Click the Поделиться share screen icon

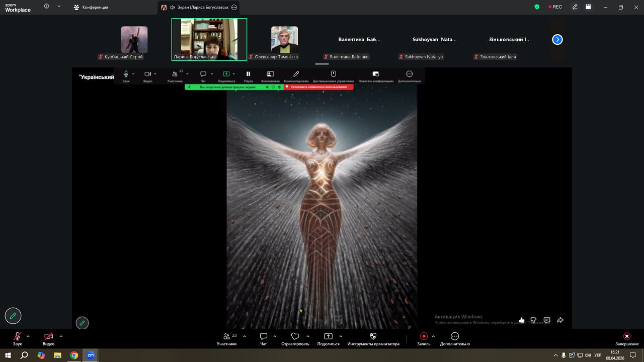click(328, 337)
